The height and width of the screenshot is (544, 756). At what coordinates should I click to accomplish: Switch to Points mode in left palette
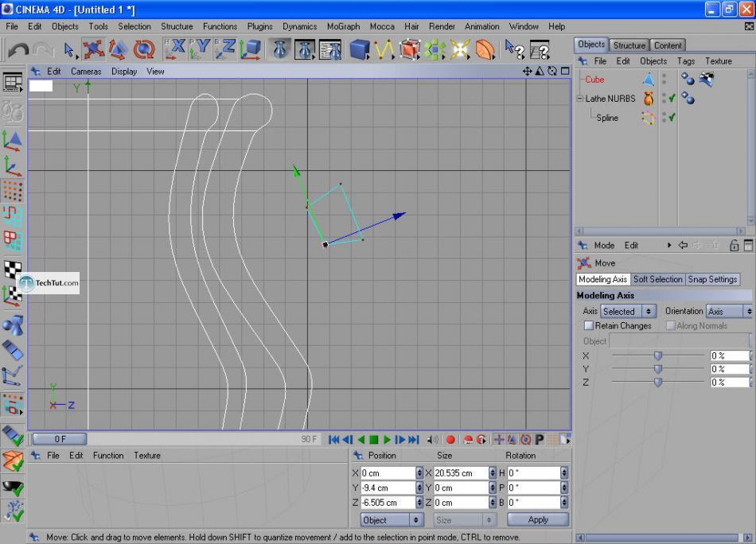coord(13,191)
